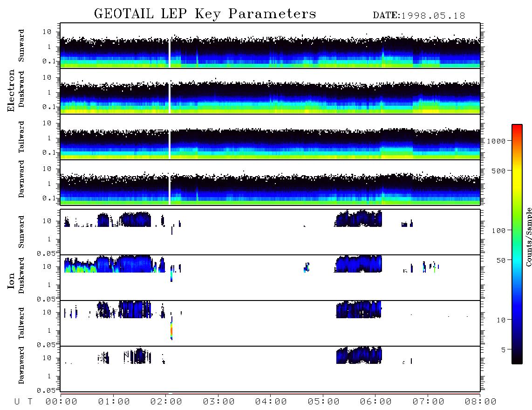The width and height of the screenshot is (532, 410).
Task: Select the Ion "Duskward" panel label
Action: pos(21,275)
